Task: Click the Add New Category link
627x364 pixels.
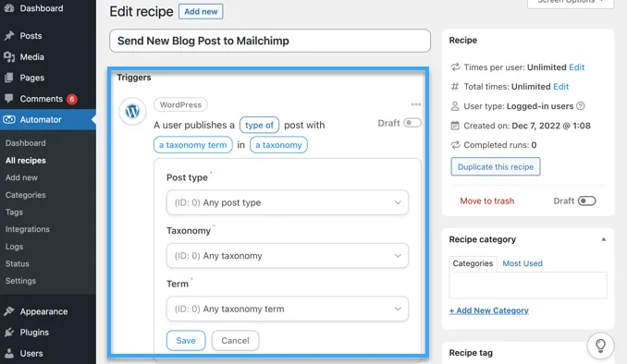Action: click(488, 310)
